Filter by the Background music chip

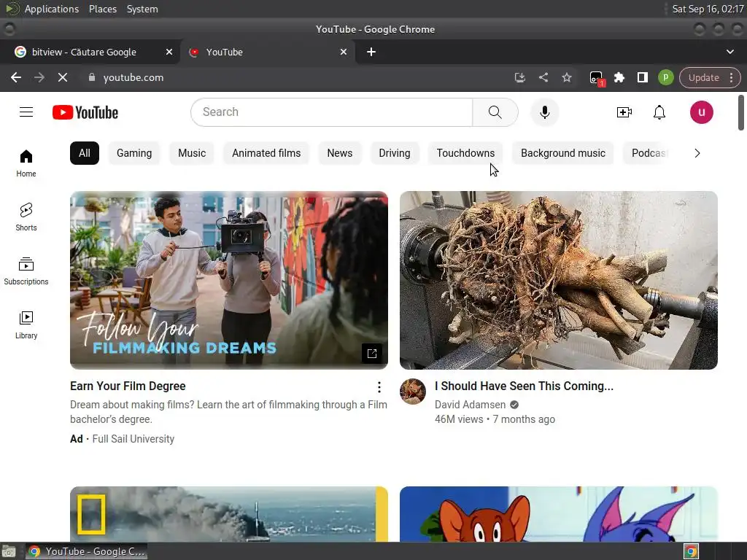(563, 153)
